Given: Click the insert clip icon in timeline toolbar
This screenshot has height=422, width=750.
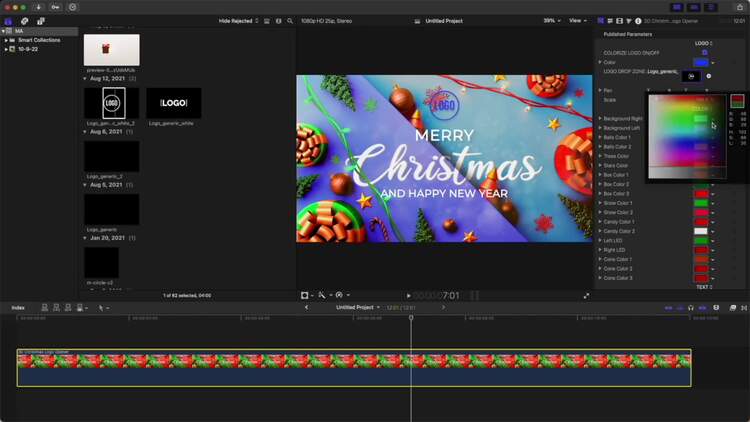Looking at the screenshot, I should click(x=56, y=308).
